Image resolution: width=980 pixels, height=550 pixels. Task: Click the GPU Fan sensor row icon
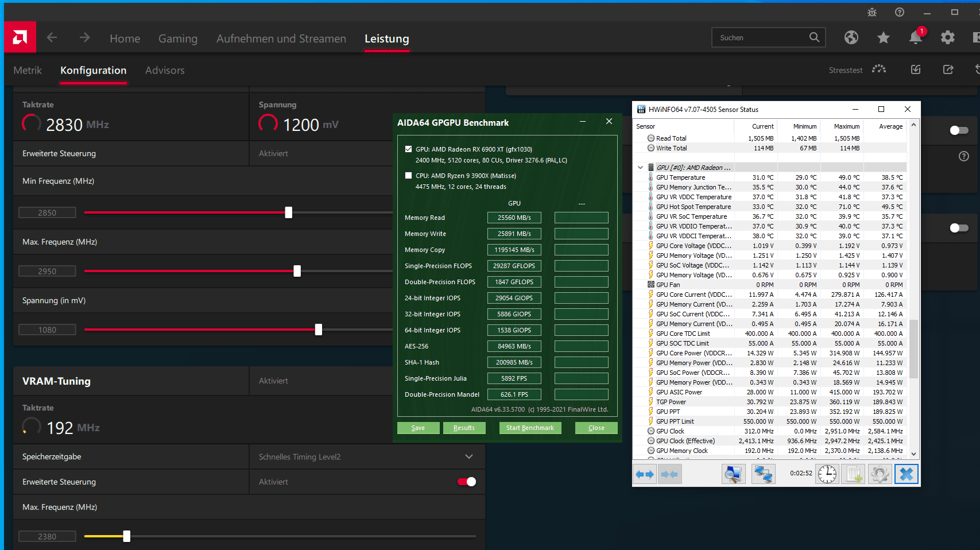click(651, 285)
